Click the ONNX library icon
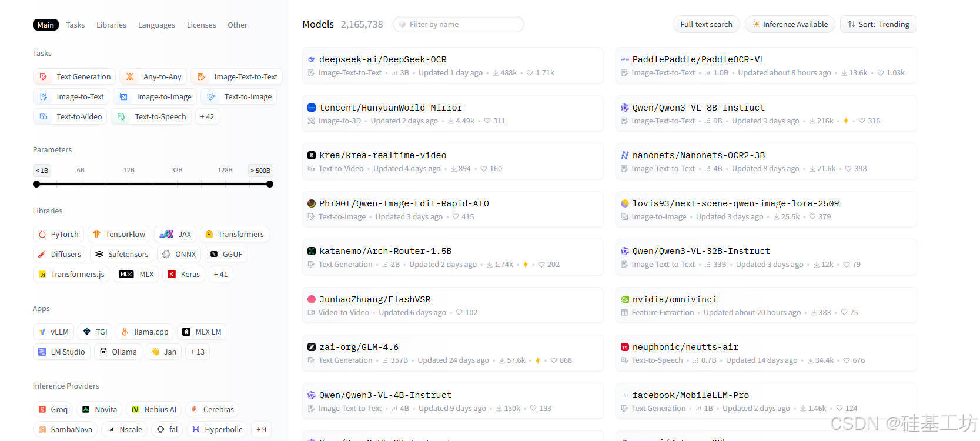The image size is (980, 441). click(166, 254)
